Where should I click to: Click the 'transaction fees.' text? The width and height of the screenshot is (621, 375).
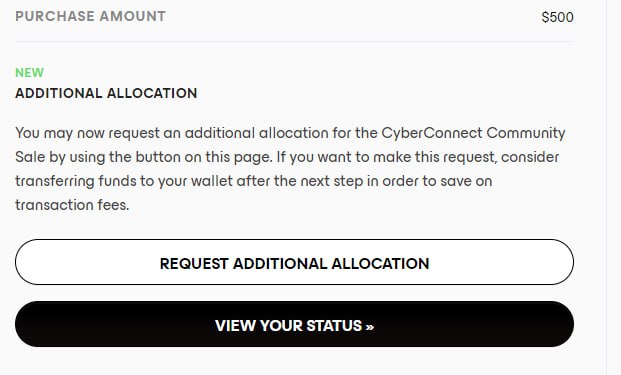click(72, 205)
